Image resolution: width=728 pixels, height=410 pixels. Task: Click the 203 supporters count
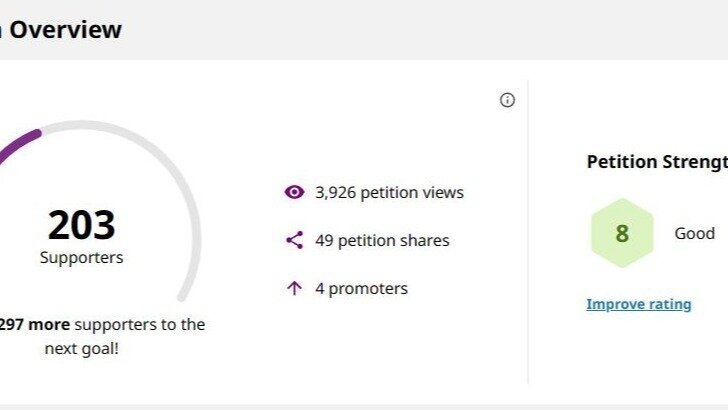coord(82,226)
